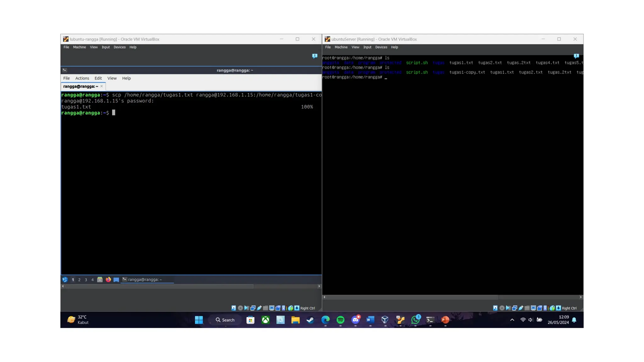Open Spotify from Windows taskbar
Screen dimensions: 644x362
click(x=340, y=320)
